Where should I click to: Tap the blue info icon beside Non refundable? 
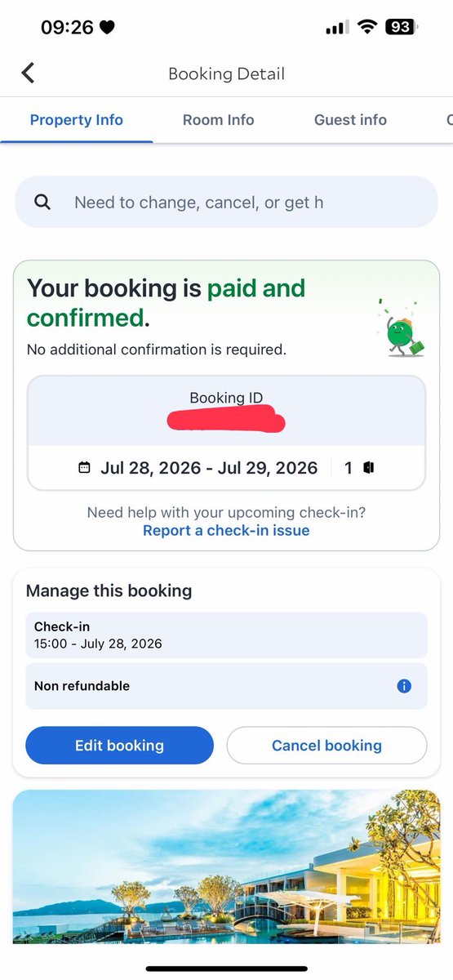(404, 686)
